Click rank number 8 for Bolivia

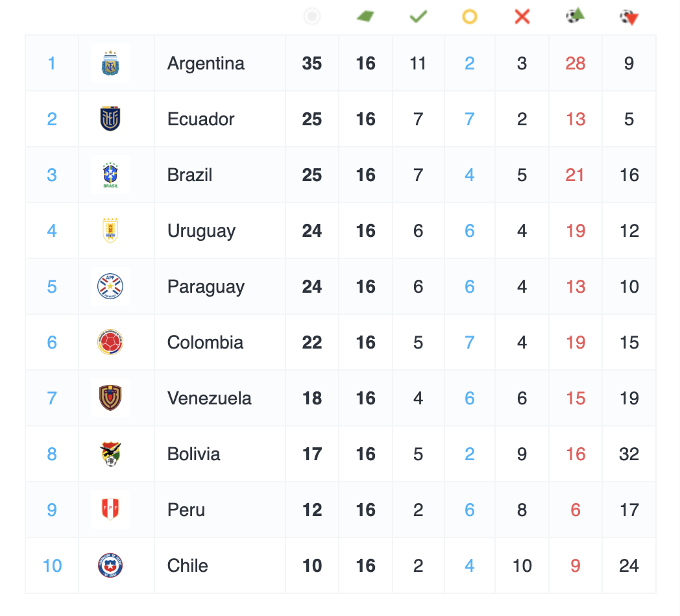(52, 454)
